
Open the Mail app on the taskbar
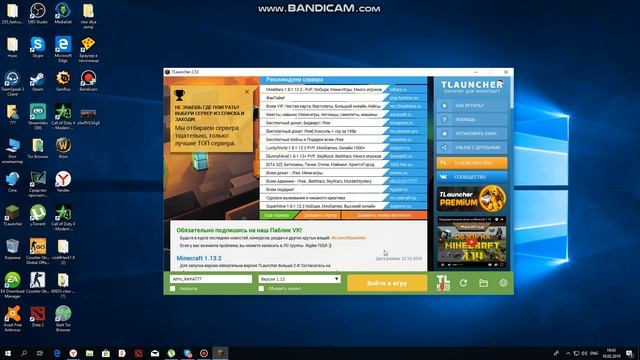click(x=155, y=353)
